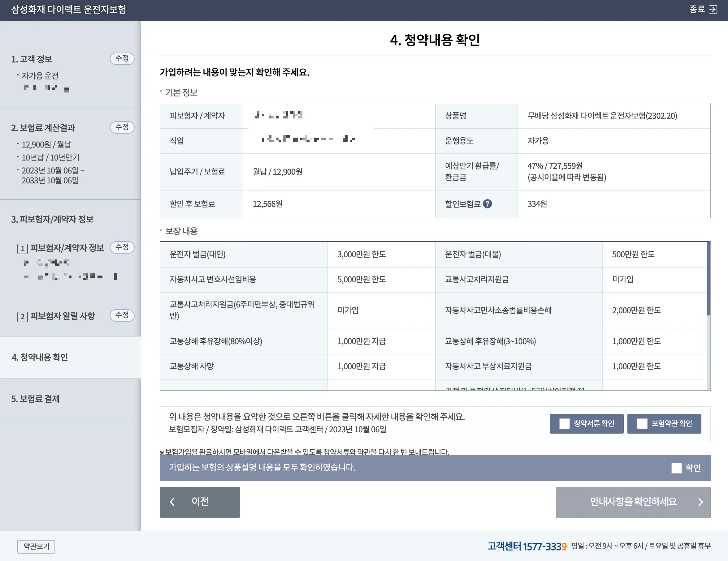This screenshot has width=728, height=561.
Task: Click the forward chevron on 안내사항 button
Action: 701,502
